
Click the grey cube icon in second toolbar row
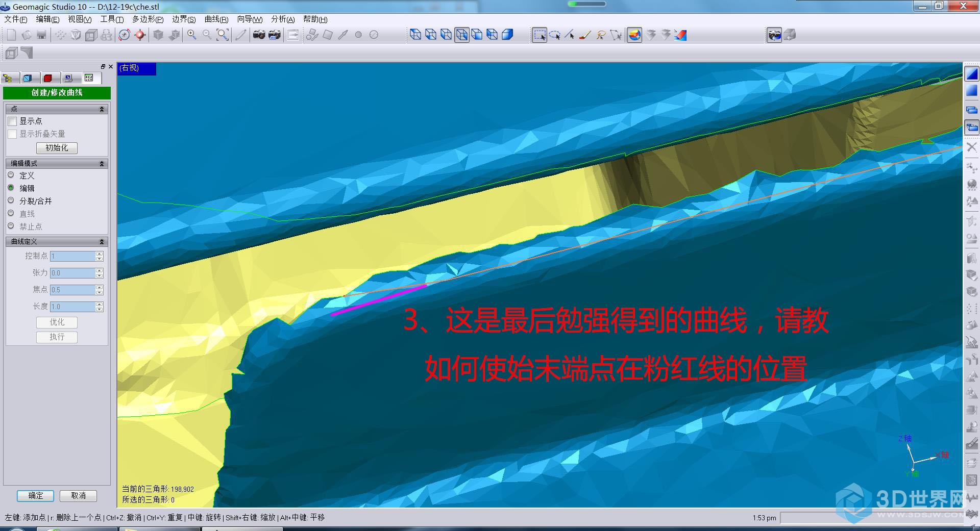[x=11, y=53]
